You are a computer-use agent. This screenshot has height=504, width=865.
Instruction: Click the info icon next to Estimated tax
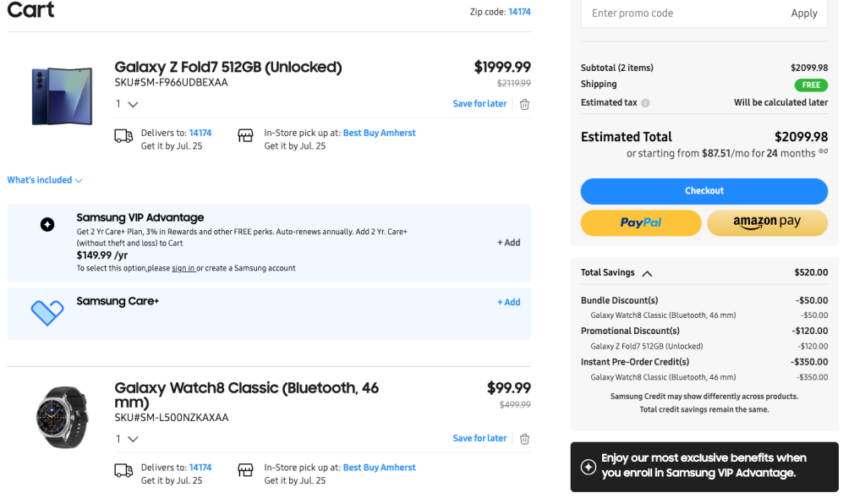(644, 102)
